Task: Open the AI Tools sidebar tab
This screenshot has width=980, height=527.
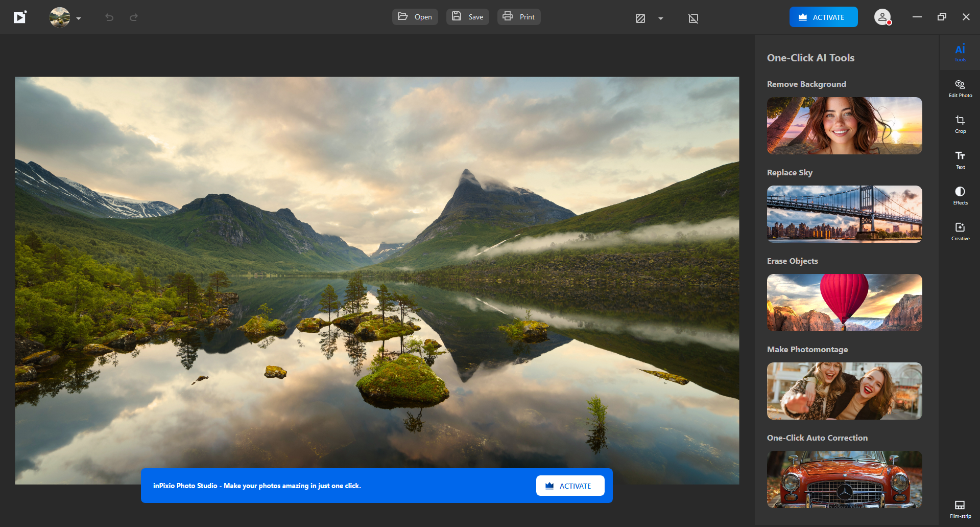Action: 960,52
